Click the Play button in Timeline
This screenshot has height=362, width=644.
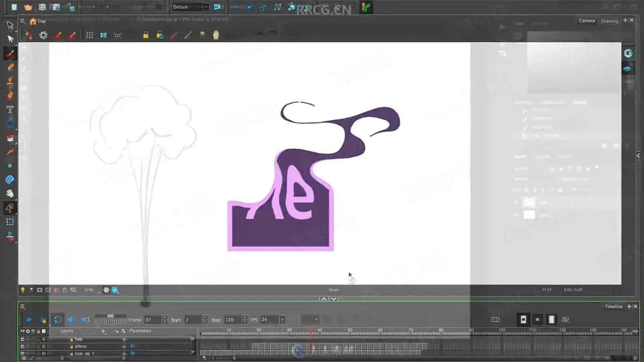point(29,320)
